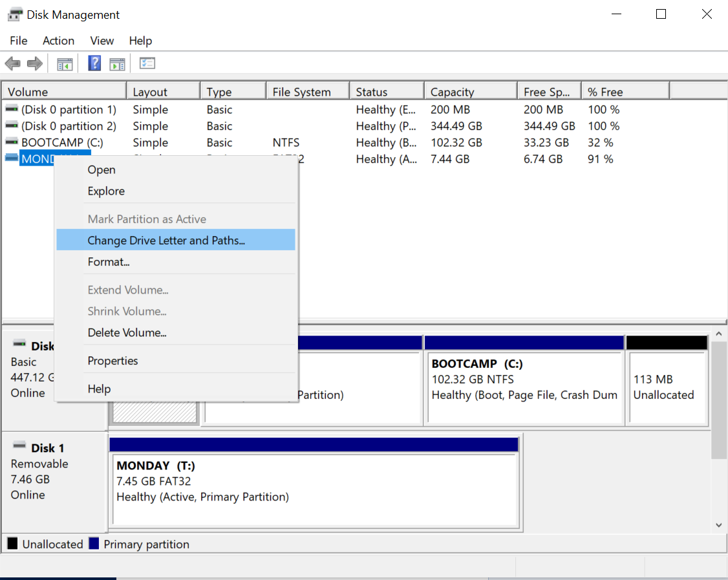Click the Healthy (A... status cell
The height and width of the screenshot is (580, 728).
click(x=386, y=159)
